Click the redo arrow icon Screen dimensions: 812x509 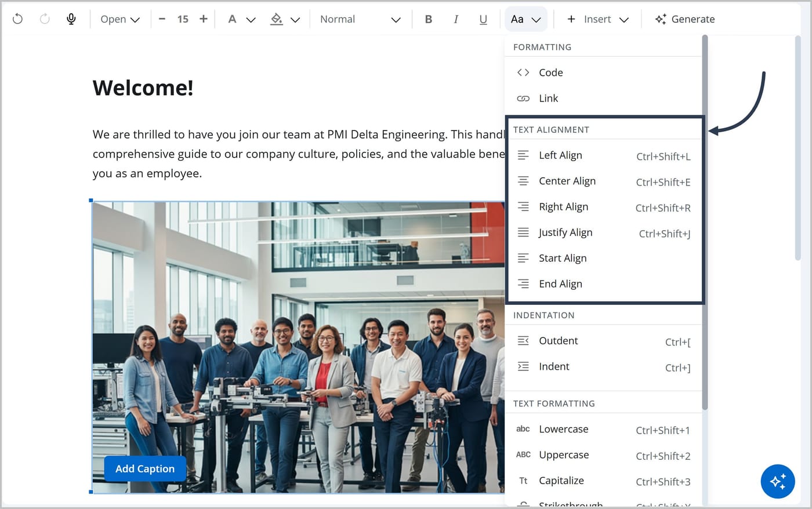point(45,19)
